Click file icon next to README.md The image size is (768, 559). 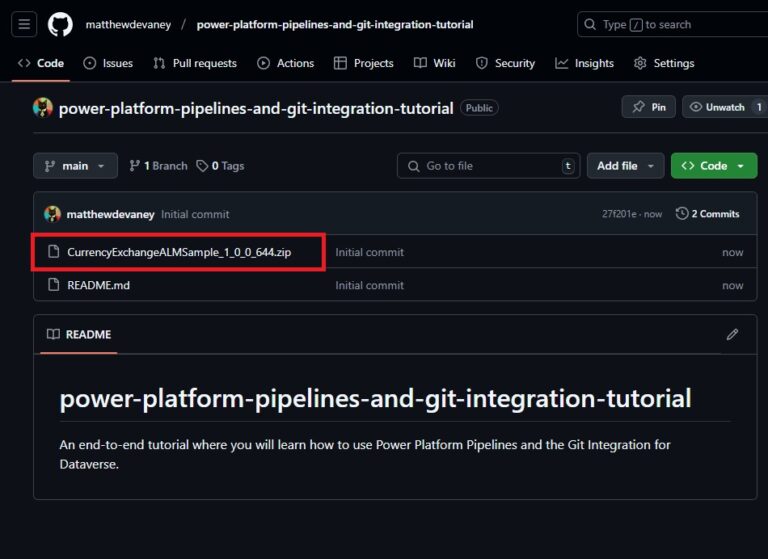[x=53, y=285]
